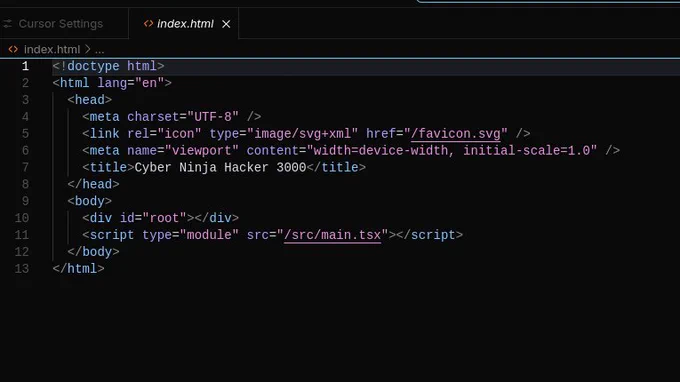Screen dimensions: 680x382
Task: Click the opening head tag
Action: pos(89,100)
